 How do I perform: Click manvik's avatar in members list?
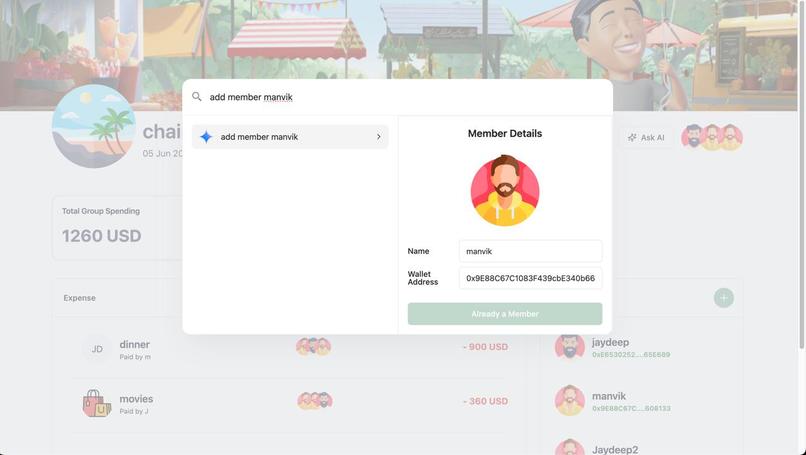[x=570, y=401]
